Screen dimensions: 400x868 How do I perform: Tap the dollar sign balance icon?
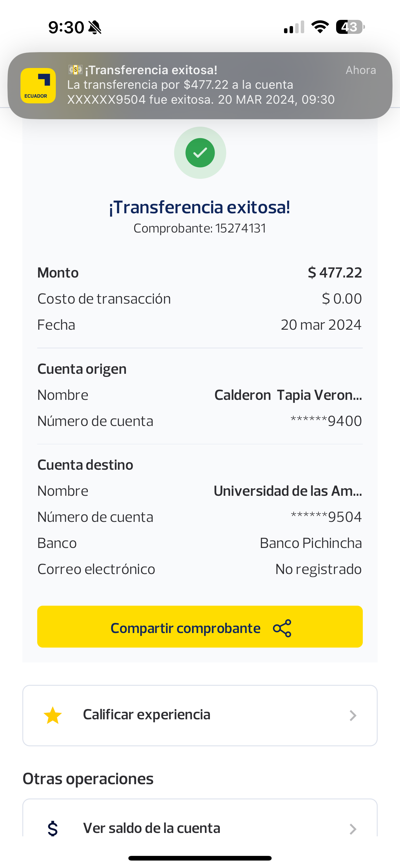pyautogui.click(x=52, y=828)
